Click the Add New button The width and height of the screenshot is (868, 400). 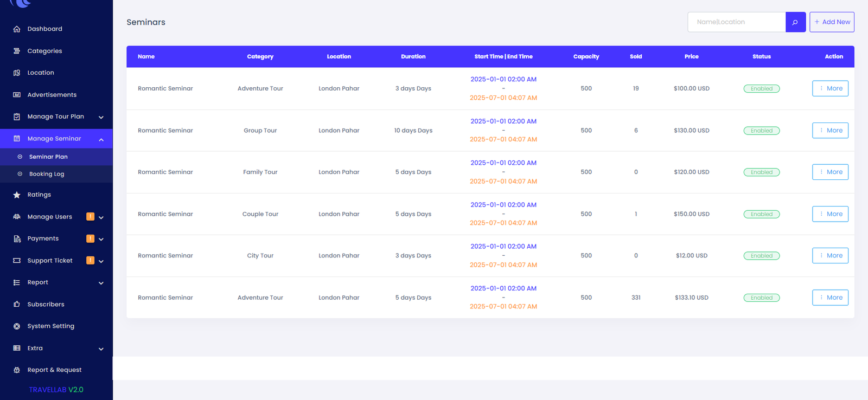point(832,22)
